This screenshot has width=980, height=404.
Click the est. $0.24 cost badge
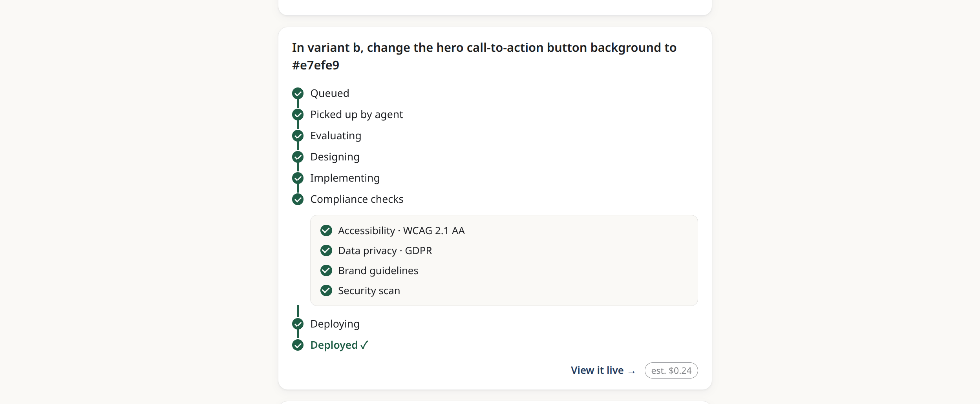click(x=671, y=370)
